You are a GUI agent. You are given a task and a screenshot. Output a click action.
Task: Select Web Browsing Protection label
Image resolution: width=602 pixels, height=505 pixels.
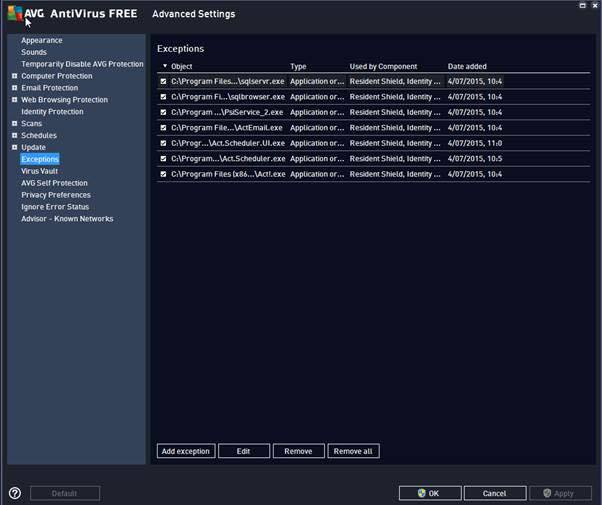pos(64,100)
